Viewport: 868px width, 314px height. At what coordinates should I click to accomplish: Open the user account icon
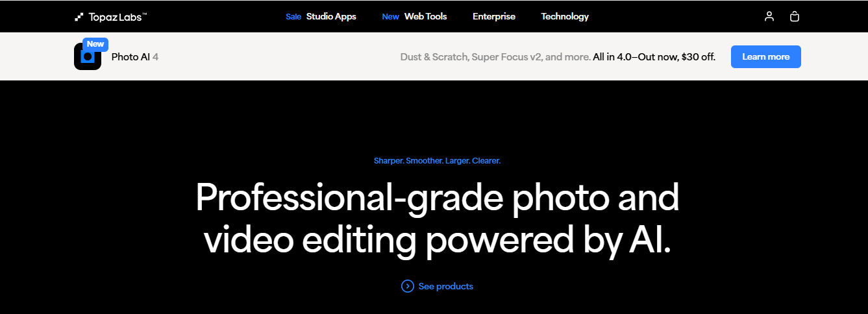click(x=769, y=16)
